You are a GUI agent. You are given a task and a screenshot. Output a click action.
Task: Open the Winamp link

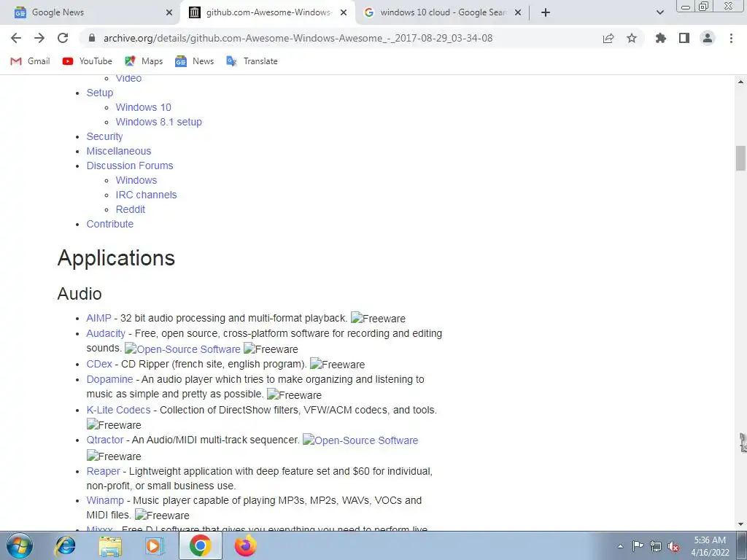point(105,500)
